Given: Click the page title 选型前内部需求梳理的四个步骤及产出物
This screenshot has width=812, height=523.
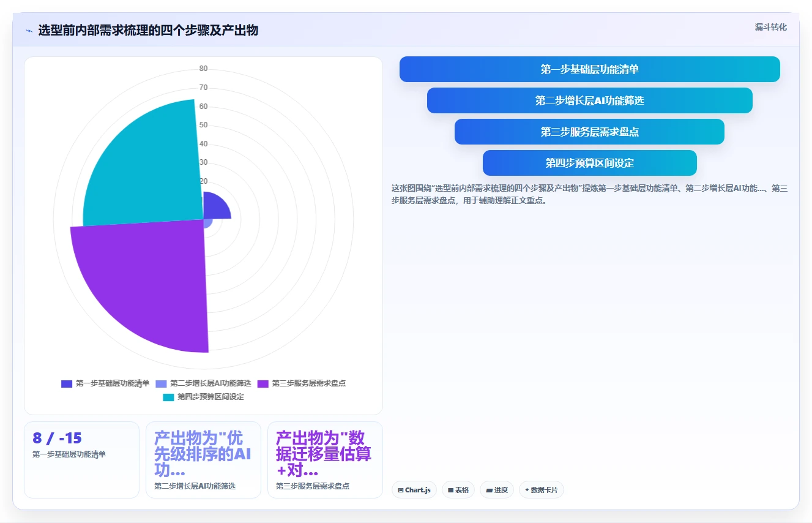Looking at the screenshot, I should coord(148,31).
